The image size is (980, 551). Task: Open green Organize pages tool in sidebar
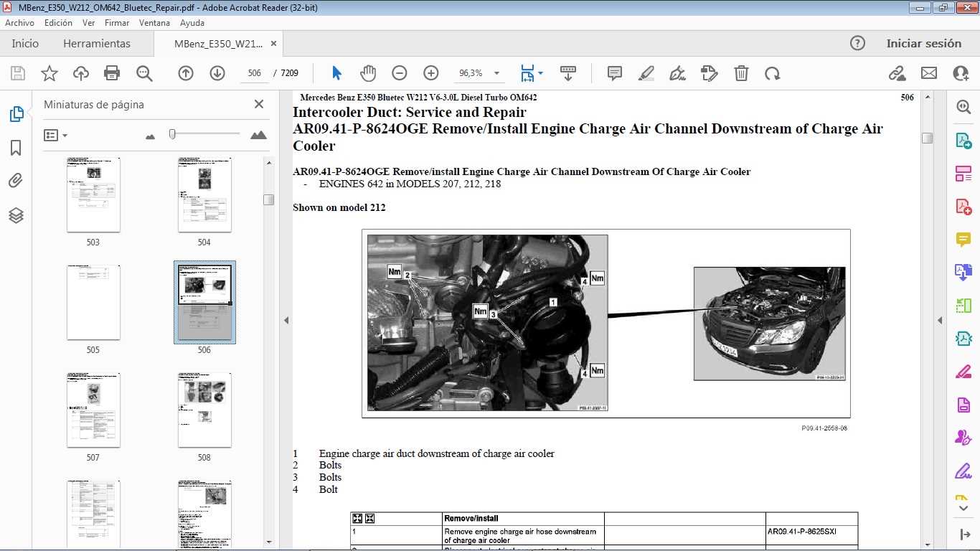(963, 306)
